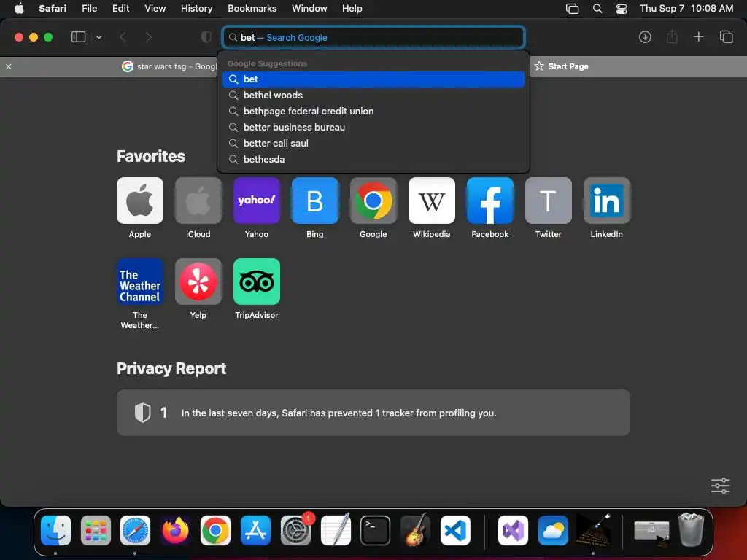Open the History menu
The height and width of the screenshot is (560, 747).
click(x=196, y=8)
